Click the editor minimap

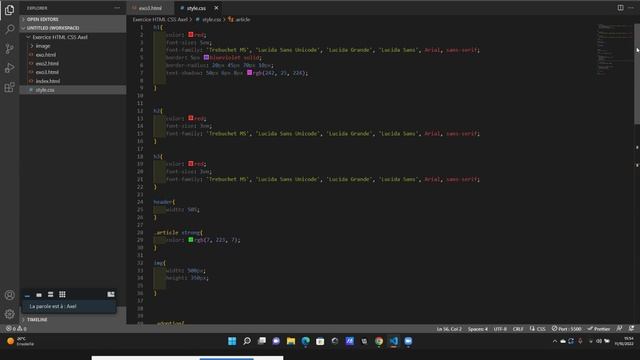click(614, 49)
